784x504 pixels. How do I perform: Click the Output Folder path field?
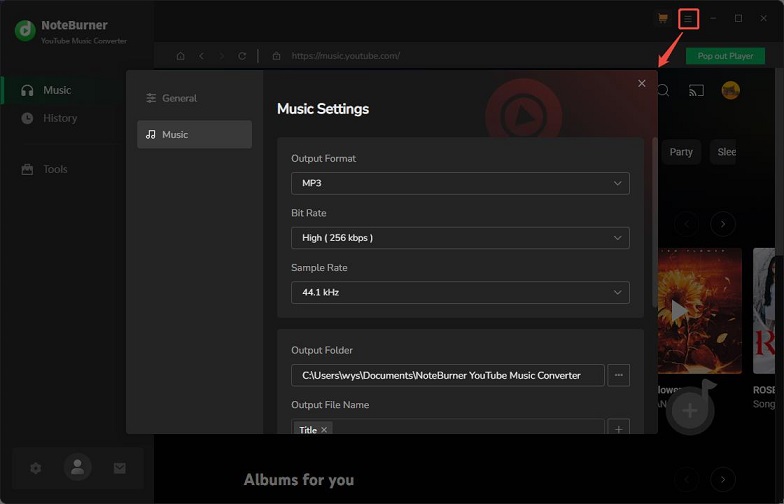[448, 375]
